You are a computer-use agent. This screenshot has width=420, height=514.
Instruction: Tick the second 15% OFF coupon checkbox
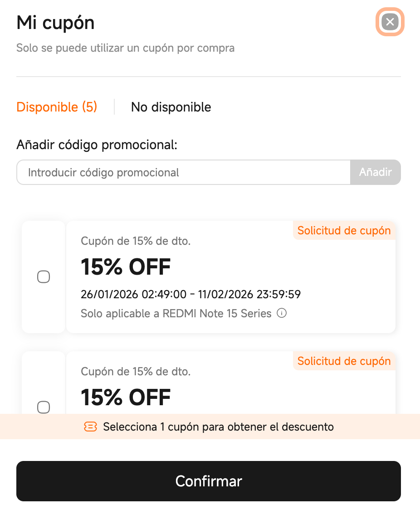pos(44,407)
